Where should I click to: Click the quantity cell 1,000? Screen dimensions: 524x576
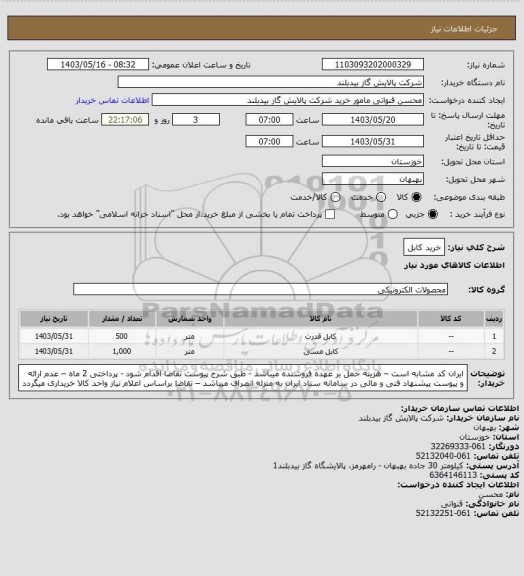click(122, 352)
